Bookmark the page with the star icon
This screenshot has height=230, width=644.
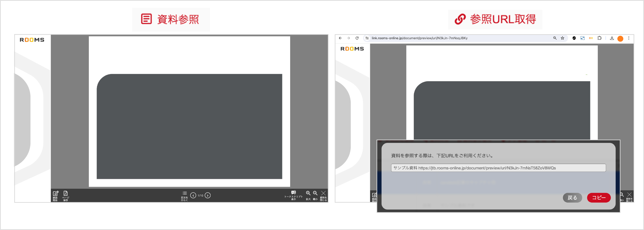[x=563, y=38]
